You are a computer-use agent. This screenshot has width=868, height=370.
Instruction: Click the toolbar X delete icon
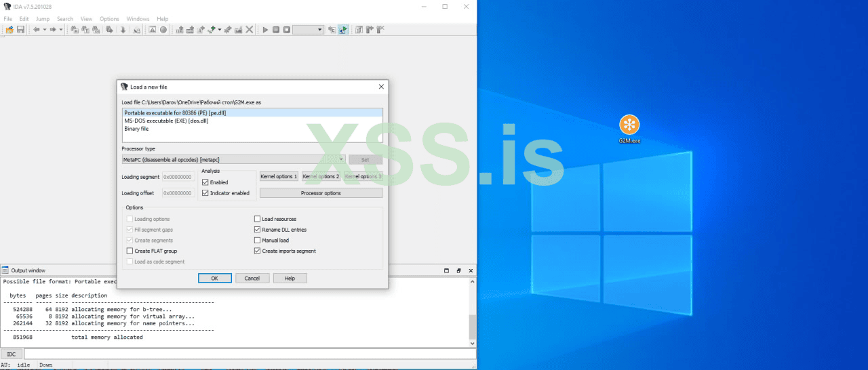(250, 30)
